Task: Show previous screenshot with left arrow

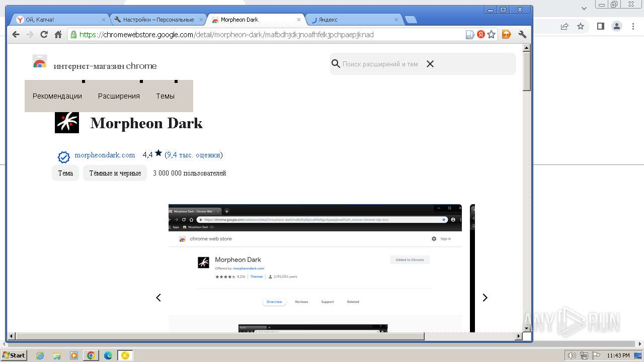Action: (158, 298)
